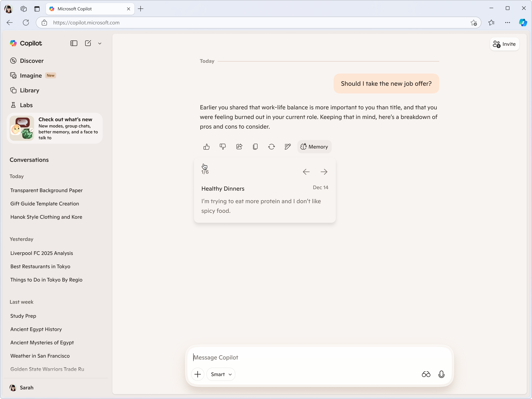
Task: Click the microphone voice input icon
Action: (x=441, y=374)
